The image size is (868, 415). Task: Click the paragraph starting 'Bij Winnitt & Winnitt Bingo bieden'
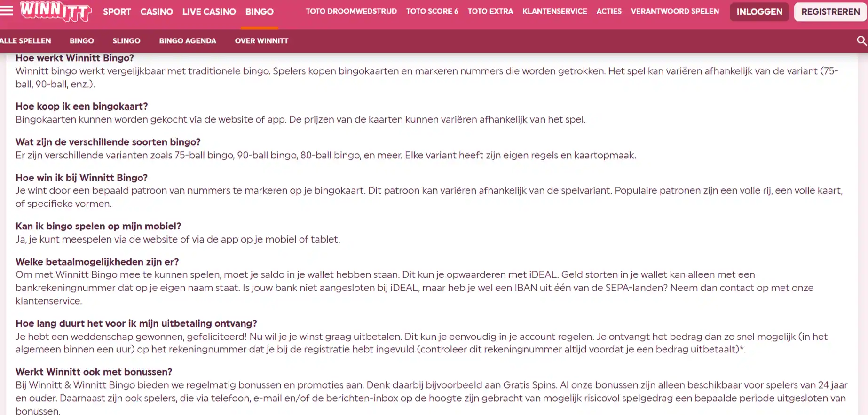tap(432, 398)
